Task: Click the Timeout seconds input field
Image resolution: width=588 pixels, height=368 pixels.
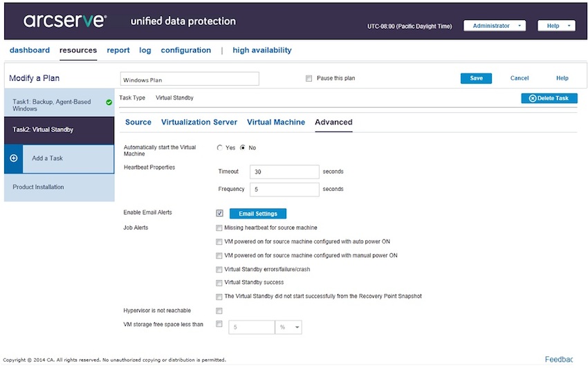Action: [284, 172]
